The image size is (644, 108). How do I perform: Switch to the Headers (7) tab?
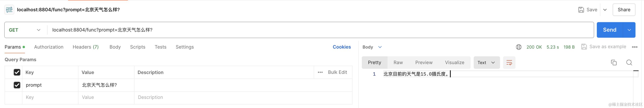point(85,47)
